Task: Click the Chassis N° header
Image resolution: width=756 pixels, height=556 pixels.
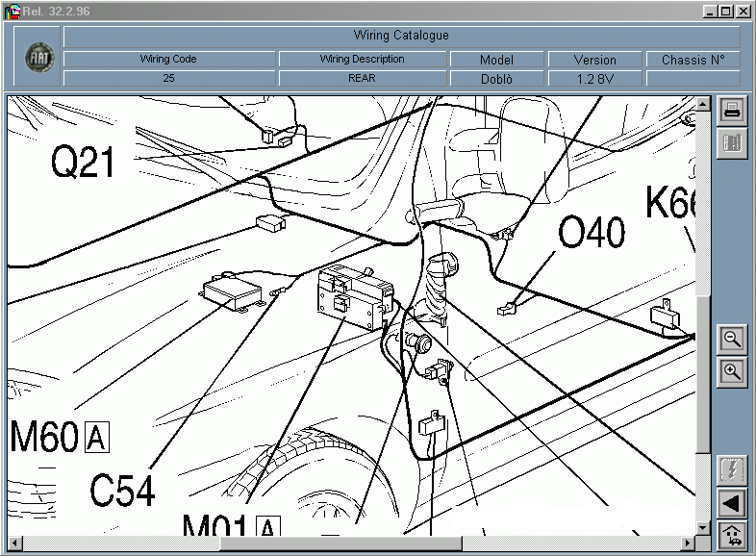Action: point(693,60)
